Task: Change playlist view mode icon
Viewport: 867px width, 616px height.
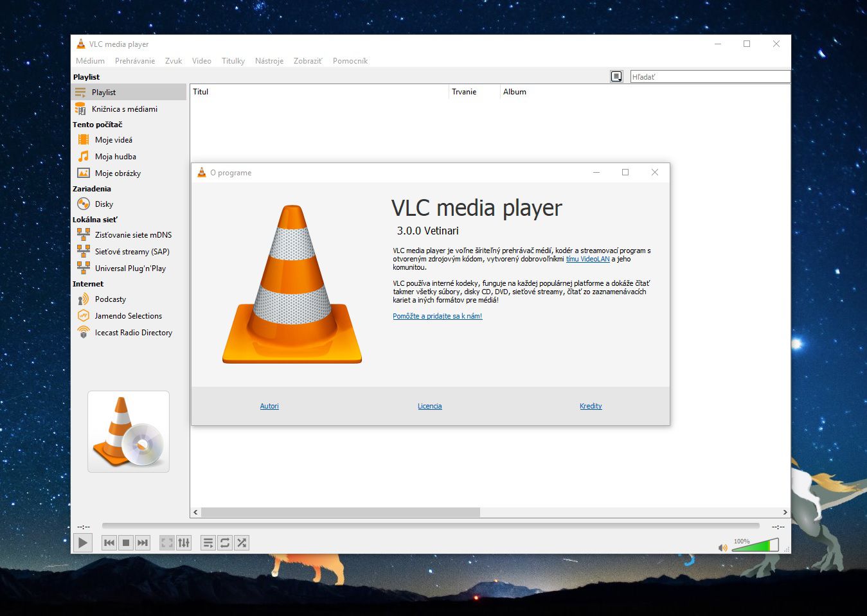Action: pos(616,76)
